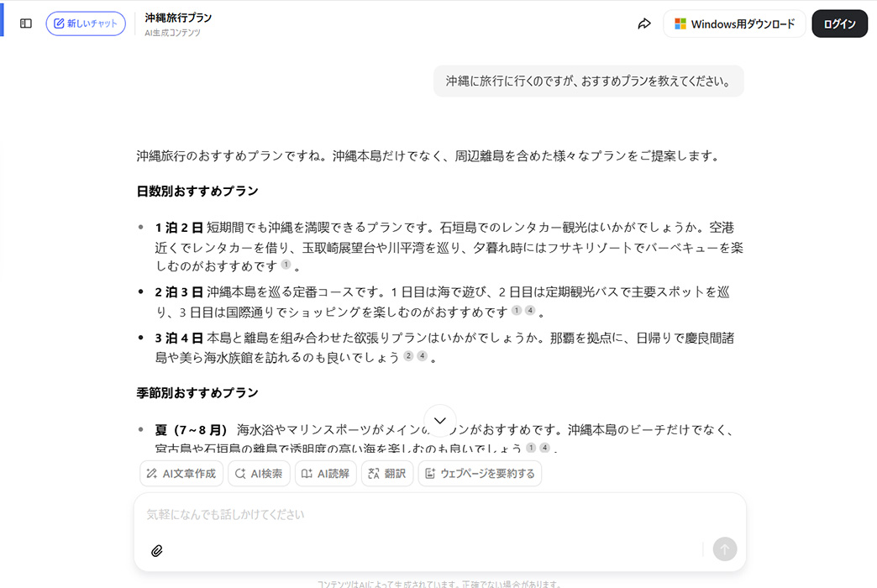Open citation 4 in the 2泊3日 plan
877x588 pixels.
(530, 311)
